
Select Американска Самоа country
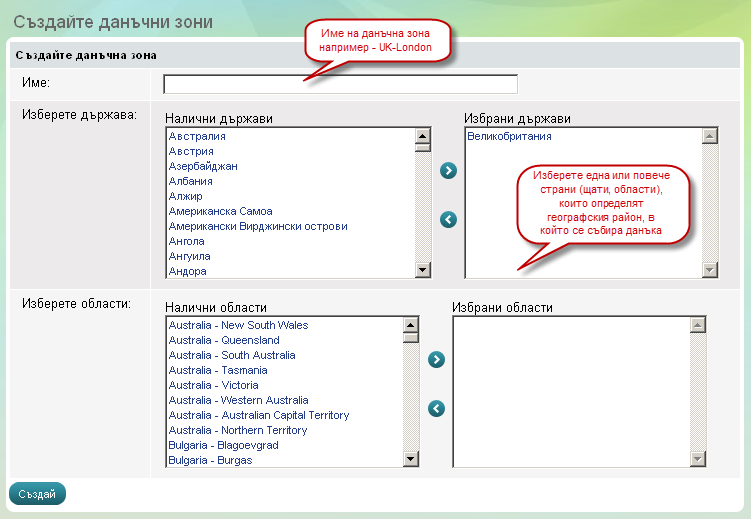(x=220, y=211)
